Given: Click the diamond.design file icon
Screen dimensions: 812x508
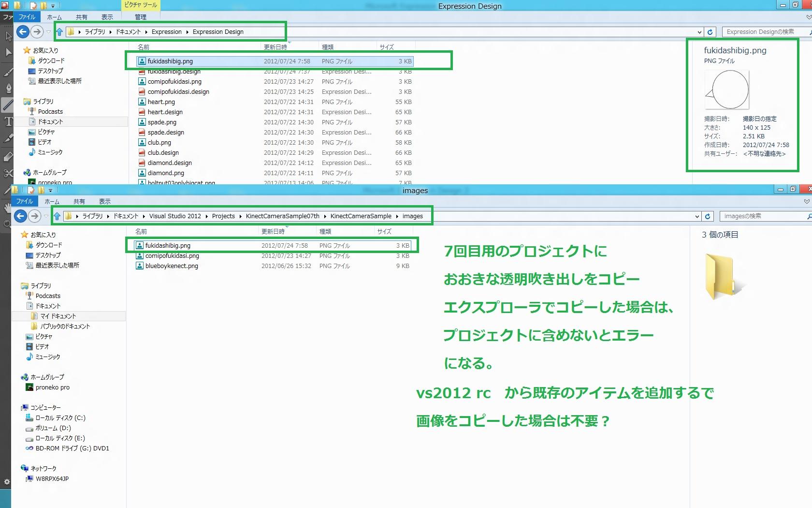Looking at the screenshot, I should coord(142,163).
